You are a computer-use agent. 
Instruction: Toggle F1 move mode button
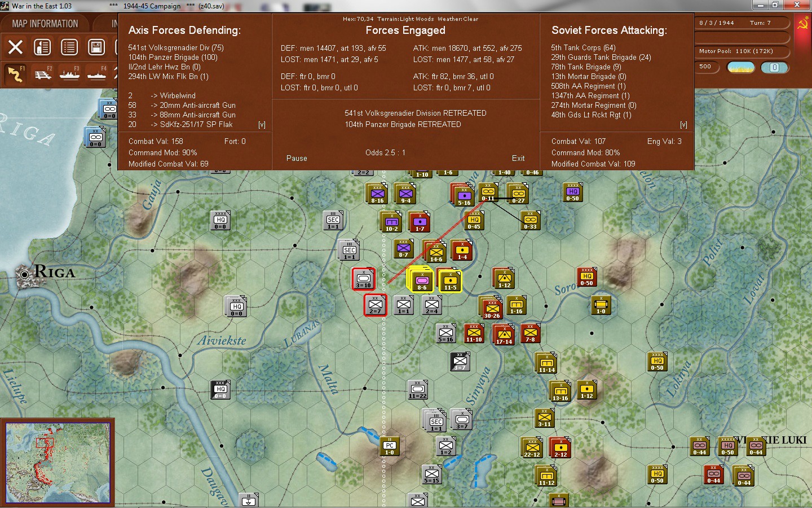pos(15,74)
